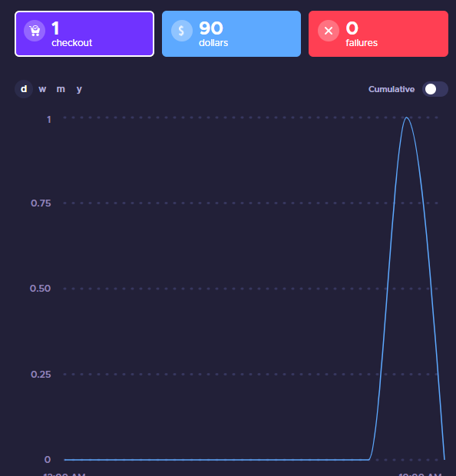The height and width of the screenshot is (476, 456).
Task: Switch chart to yearly view 'y'
Action: point(79,89)
